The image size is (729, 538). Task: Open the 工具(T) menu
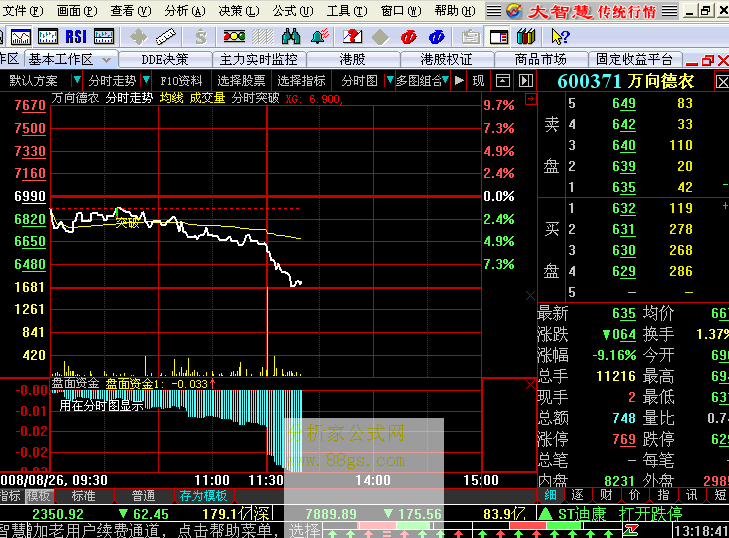click(x=347, y=11)
